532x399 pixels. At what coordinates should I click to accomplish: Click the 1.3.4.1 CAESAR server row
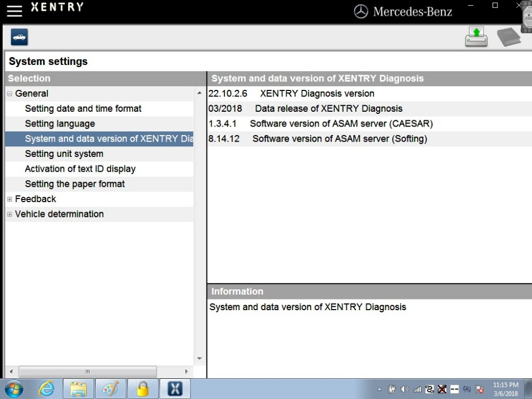point(370,124)
